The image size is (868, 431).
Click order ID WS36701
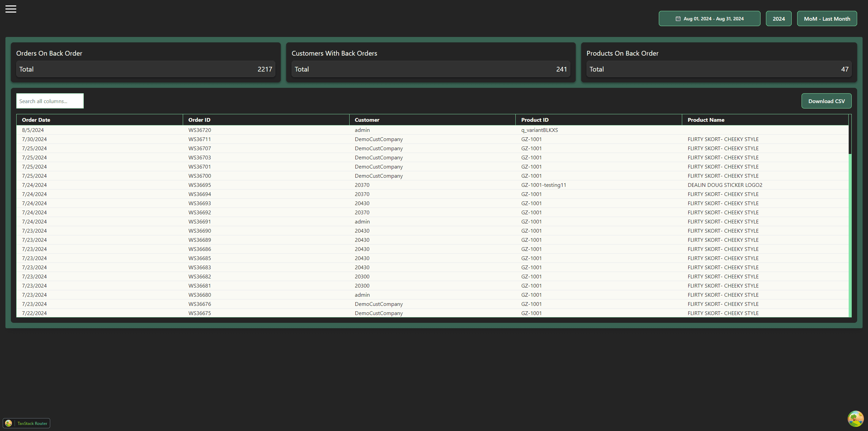tap(200, 166)
